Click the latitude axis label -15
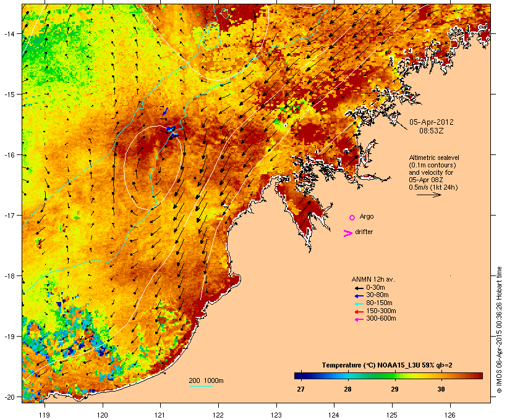The image size is (507, 420). [9, 94]
